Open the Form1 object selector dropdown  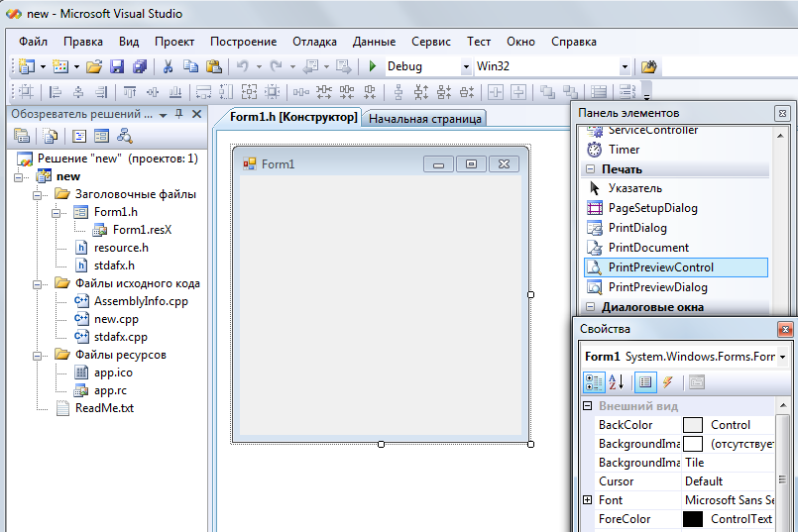(x=784, y=356)
